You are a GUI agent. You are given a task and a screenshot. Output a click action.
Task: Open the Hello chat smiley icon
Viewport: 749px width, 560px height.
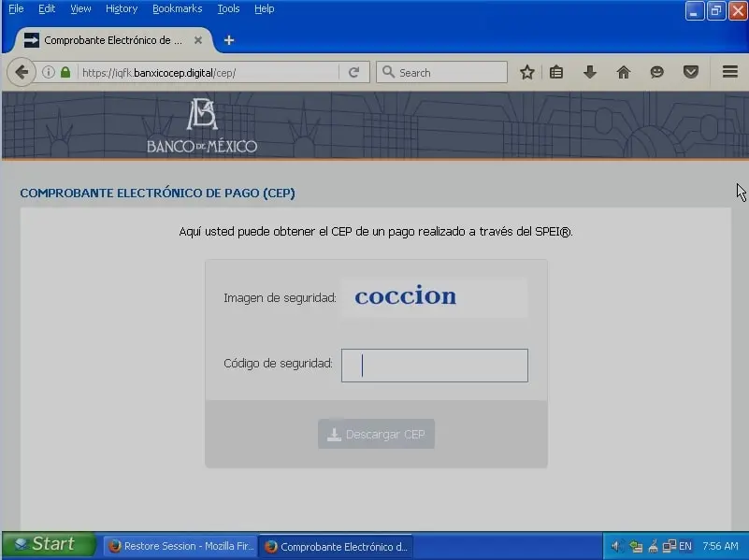(657, 73)
